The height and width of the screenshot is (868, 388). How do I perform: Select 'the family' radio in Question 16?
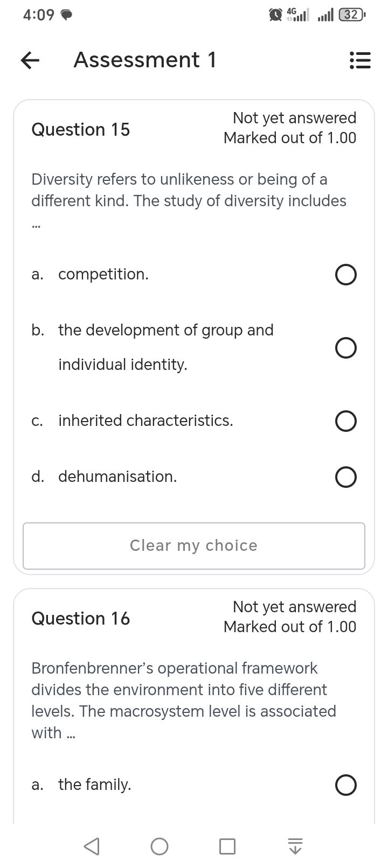(345, 785)
